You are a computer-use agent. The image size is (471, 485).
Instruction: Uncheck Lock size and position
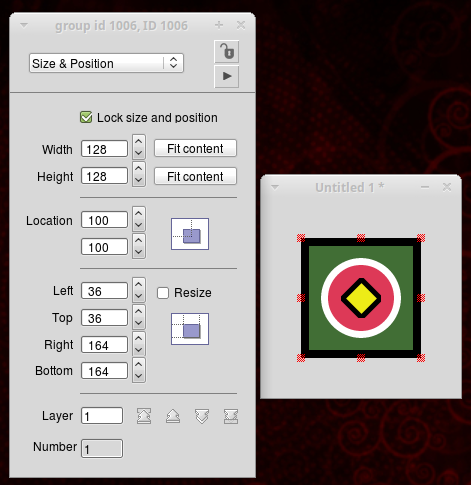pos(86,117)
